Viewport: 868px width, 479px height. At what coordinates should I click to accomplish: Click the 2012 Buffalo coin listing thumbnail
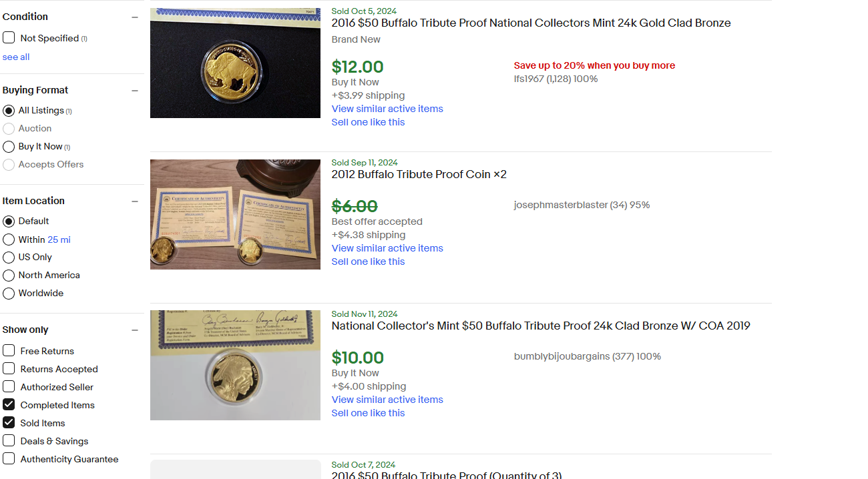coord(235,214)
